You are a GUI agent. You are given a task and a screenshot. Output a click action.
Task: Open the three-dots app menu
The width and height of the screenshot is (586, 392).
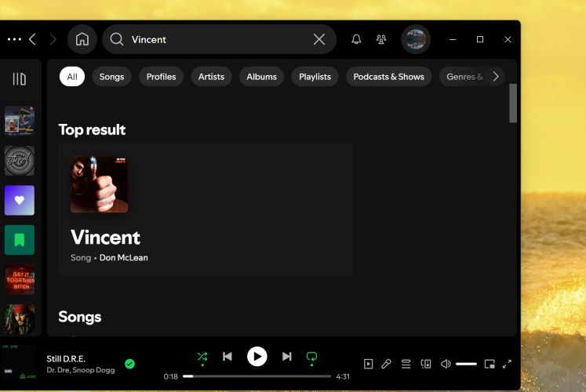[14, 39]
